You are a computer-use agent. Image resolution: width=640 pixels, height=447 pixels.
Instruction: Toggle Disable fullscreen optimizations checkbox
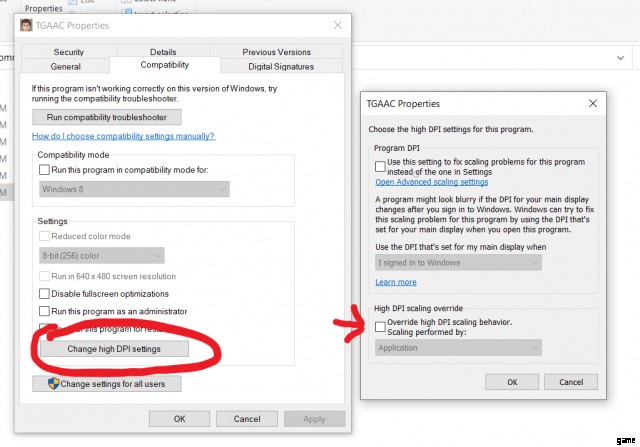pyautogui.click(x=44, y=294)
